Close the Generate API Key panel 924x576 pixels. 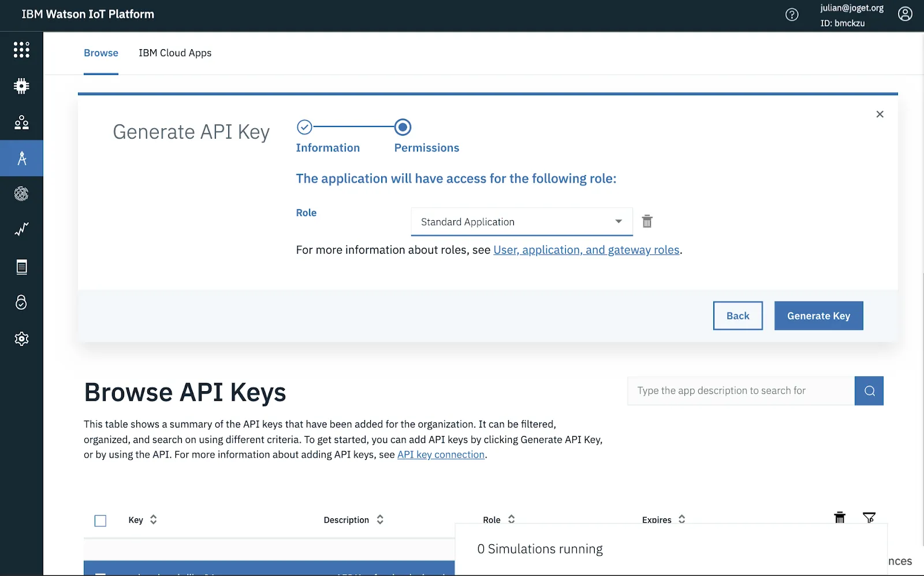pos(880,114)
